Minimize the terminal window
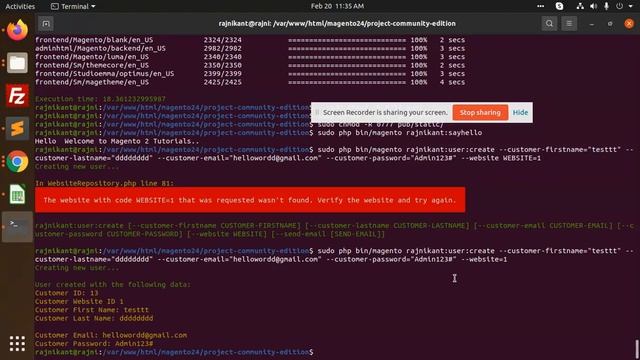 591,24
